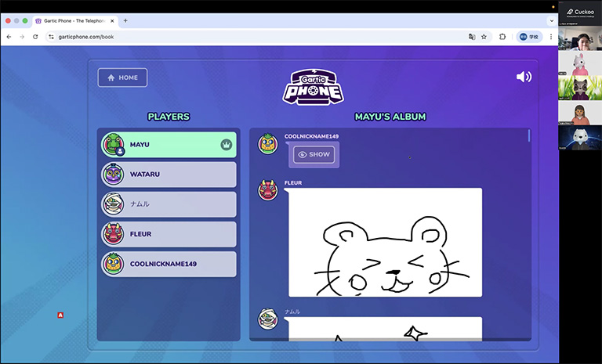Reload the page in the browser
Viewport: 602px width, 364px height.
click(x=35, y=37)
